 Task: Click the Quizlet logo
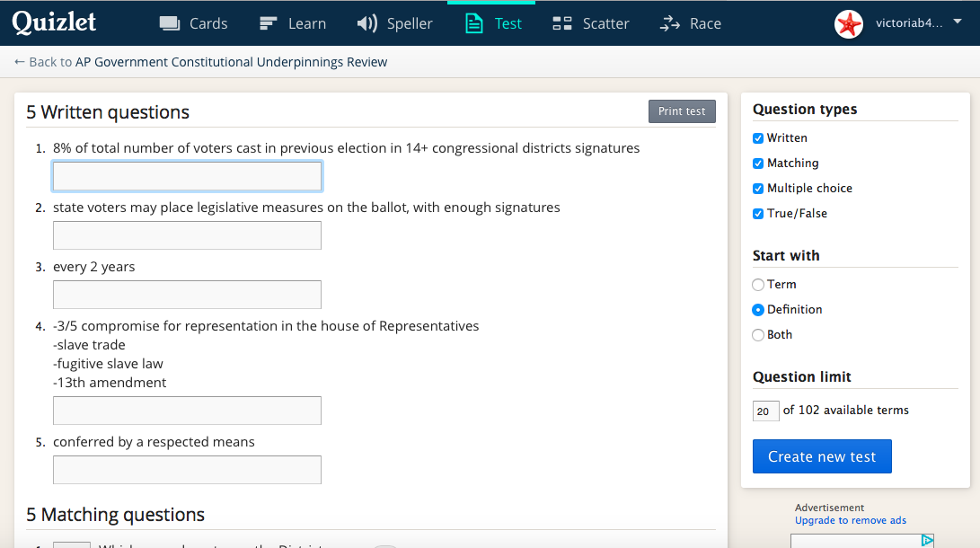(x=54, y=22)
